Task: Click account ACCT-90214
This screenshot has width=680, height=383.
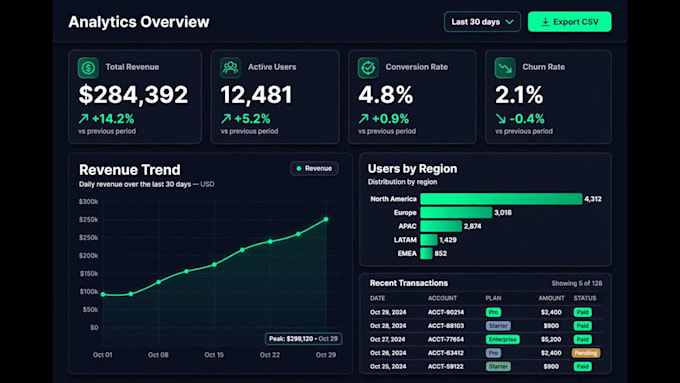Action: point(446,312)
